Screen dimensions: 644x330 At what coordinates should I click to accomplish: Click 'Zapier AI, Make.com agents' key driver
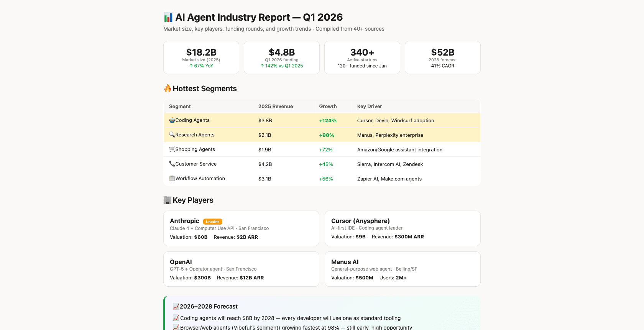coord(389,179)
